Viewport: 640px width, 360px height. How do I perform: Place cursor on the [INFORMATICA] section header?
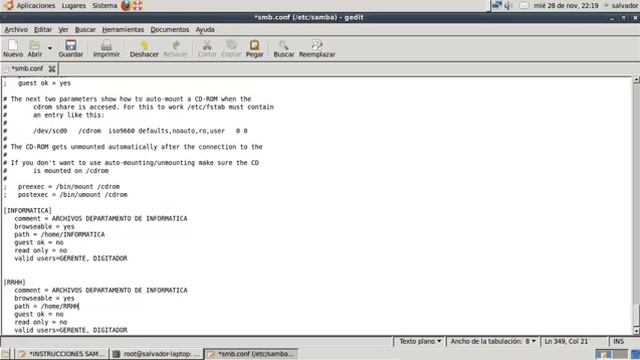[28, 211]
